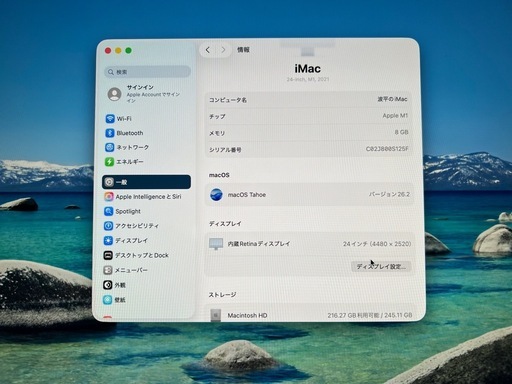This screenshot has width=512, height=384.
Task: Click the Spotlight magnifier icon
Action: pyautogui.click(x=108, y=211)
